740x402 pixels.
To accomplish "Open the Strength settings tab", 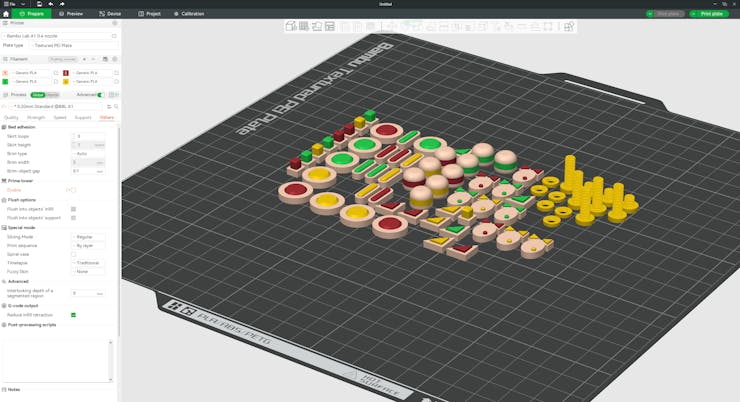I will 36,117.
